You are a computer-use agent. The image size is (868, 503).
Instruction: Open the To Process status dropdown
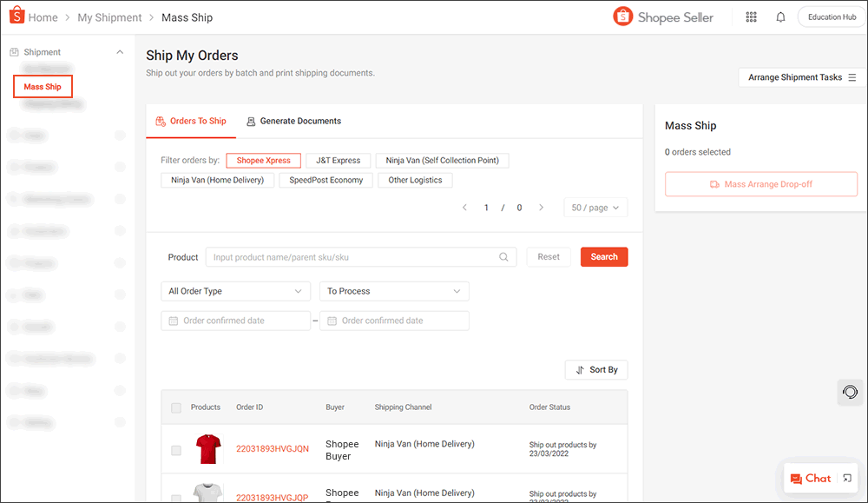(x=394, y=291)
